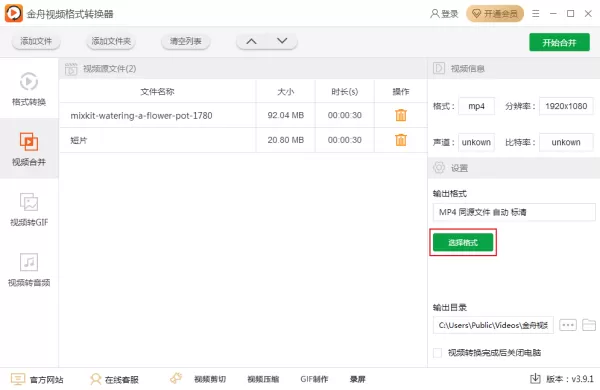Select the mixkit-watering-a-flower-pot-1780 file row
The width and height of the screenshot is (600, 390).
[243, 115]
